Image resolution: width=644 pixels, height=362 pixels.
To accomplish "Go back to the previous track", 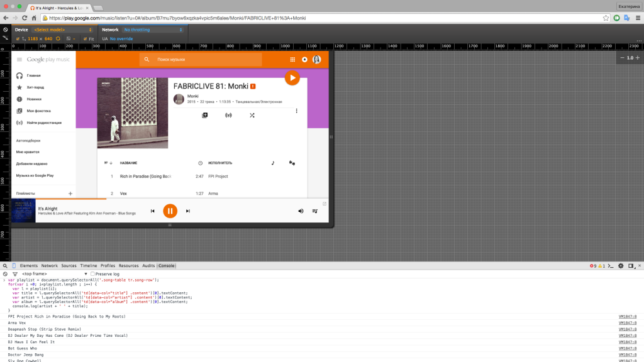I will (152, 211).
